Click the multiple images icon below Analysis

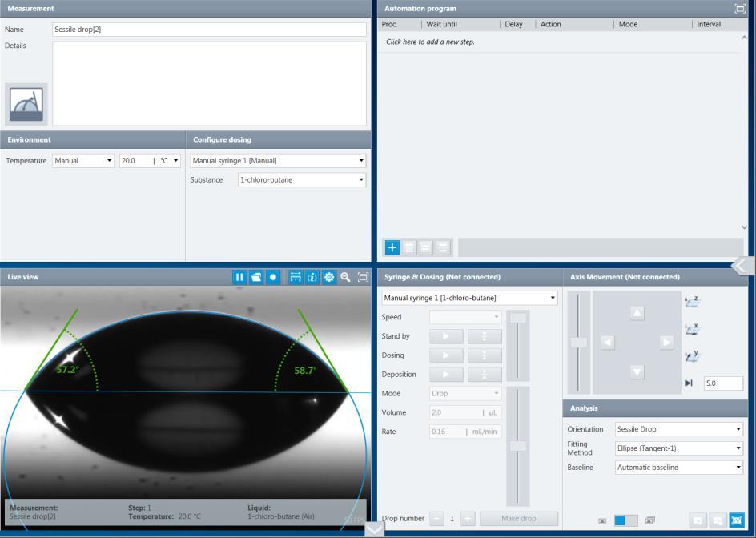(x=650, y=520)
